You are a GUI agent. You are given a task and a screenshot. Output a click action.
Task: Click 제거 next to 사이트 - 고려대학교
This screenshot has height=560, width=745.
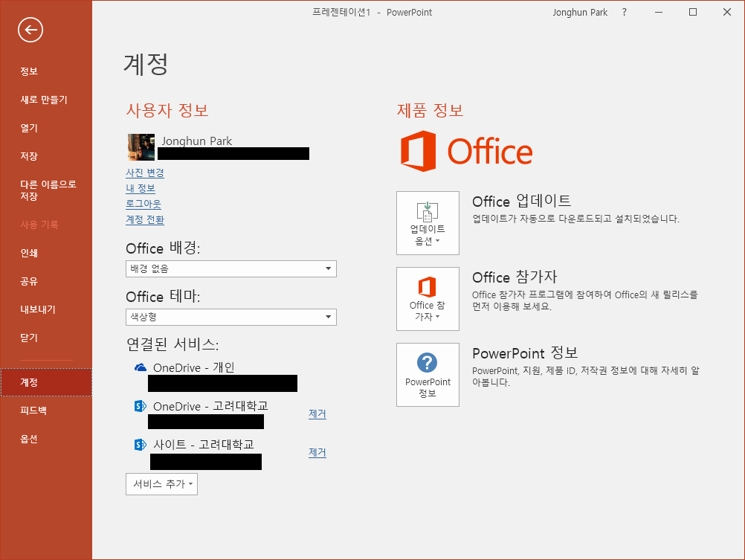pos(317,452)
